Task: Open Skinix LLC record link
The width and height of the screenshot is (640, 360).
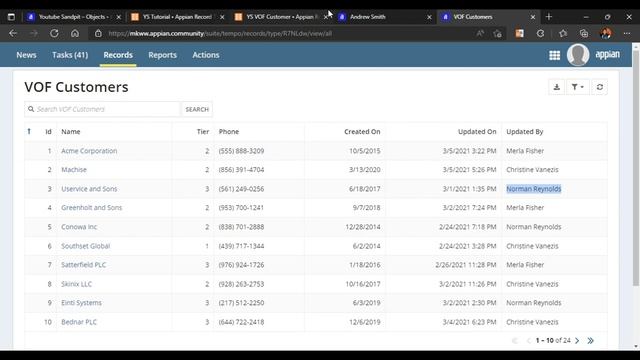Action: (x=76, y=284)
